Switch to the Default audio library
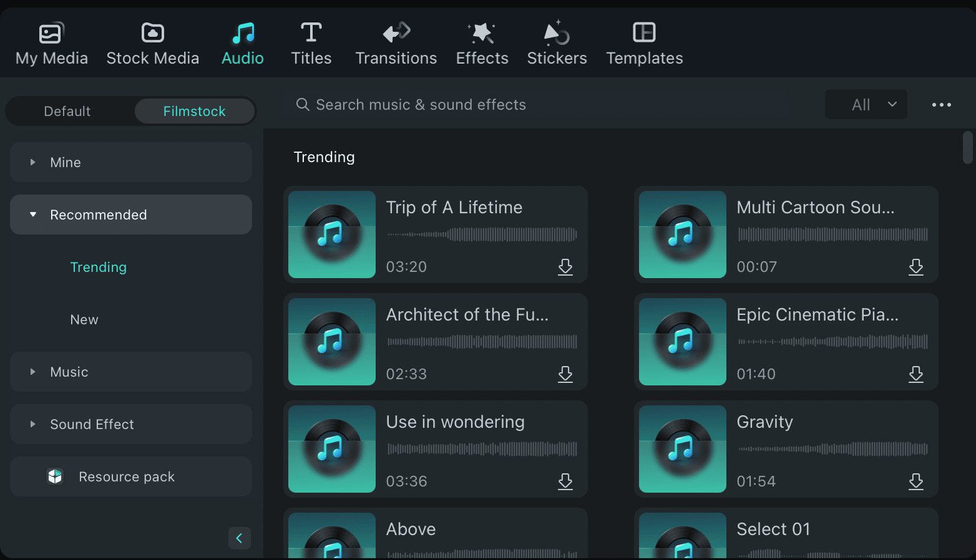The height and width of the screenshot is (560, 976). pyautogui.click(x=67, y=111)
